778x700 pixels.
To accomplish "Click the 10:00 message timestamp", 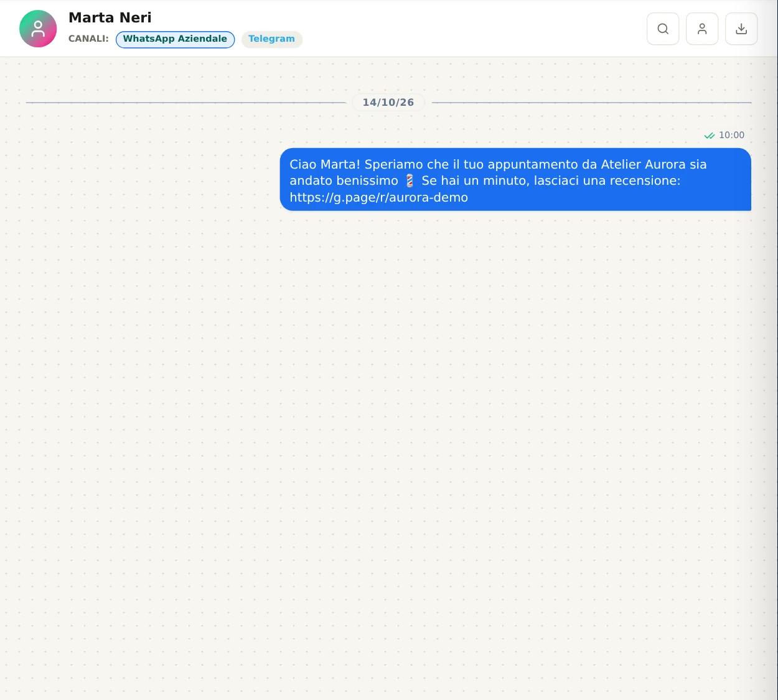I will pos(731,135).
